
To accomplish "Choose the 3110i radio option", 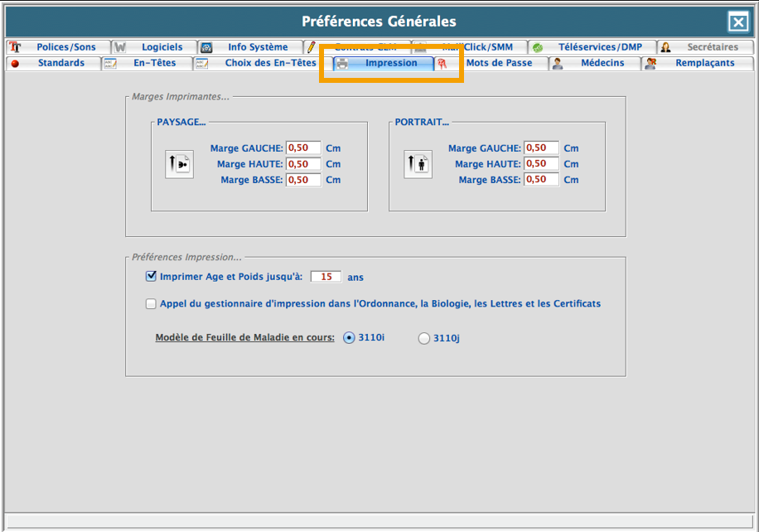I will tap(349, 337).
